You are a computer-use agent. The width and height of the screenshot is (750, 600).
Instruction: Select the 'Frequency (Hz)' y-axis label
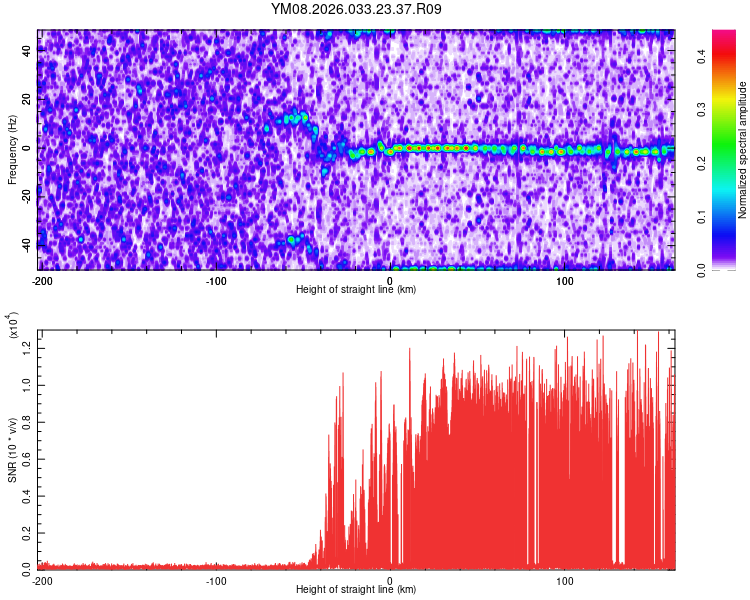click(x=12, y=149)
